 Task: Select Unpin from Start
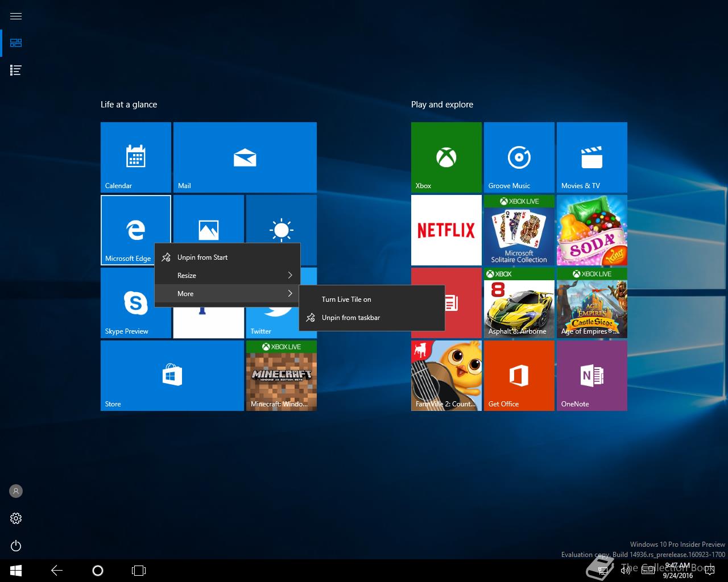click(227, 257)
